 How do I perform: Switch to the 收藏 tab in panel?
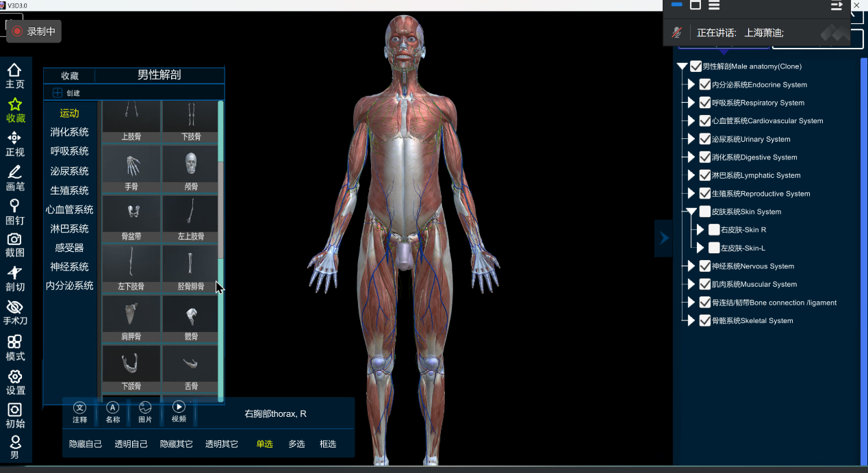click(x=70, y=76)
